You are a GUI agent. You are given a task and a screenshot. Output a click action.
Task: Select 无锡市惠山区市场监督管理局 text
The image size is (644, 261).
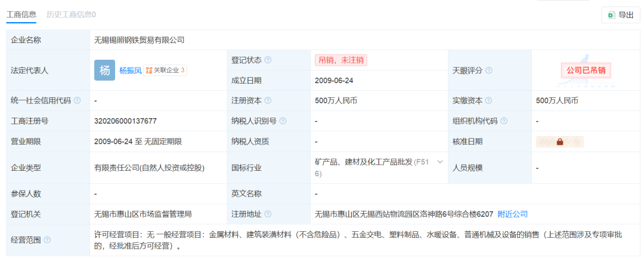click(x=143, y=214)
